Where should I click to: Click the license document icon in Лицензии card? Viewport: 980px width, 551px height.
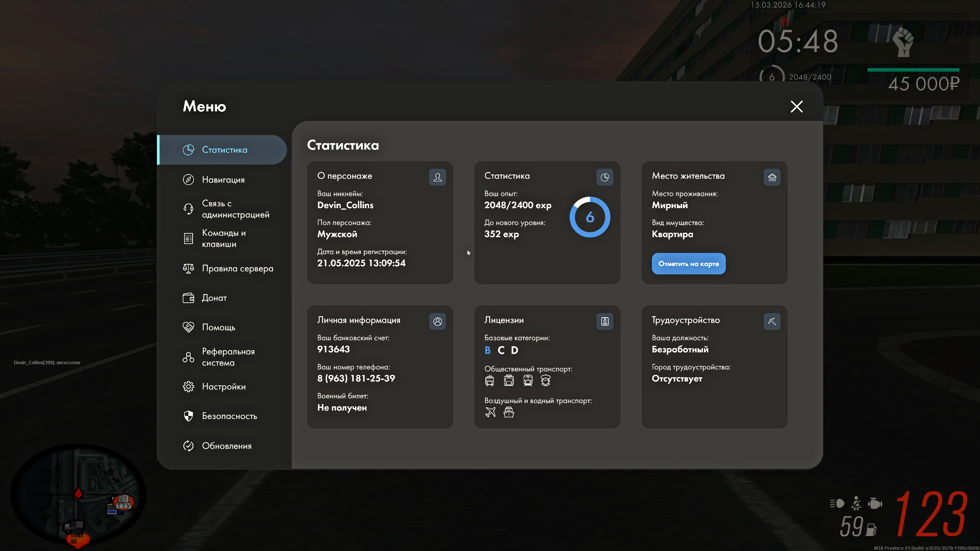(604, 321)
